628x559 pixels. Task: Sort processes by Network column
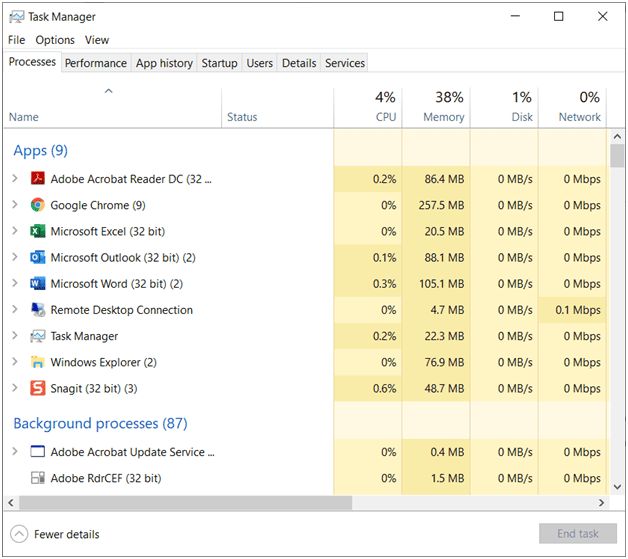pos(572,108)
